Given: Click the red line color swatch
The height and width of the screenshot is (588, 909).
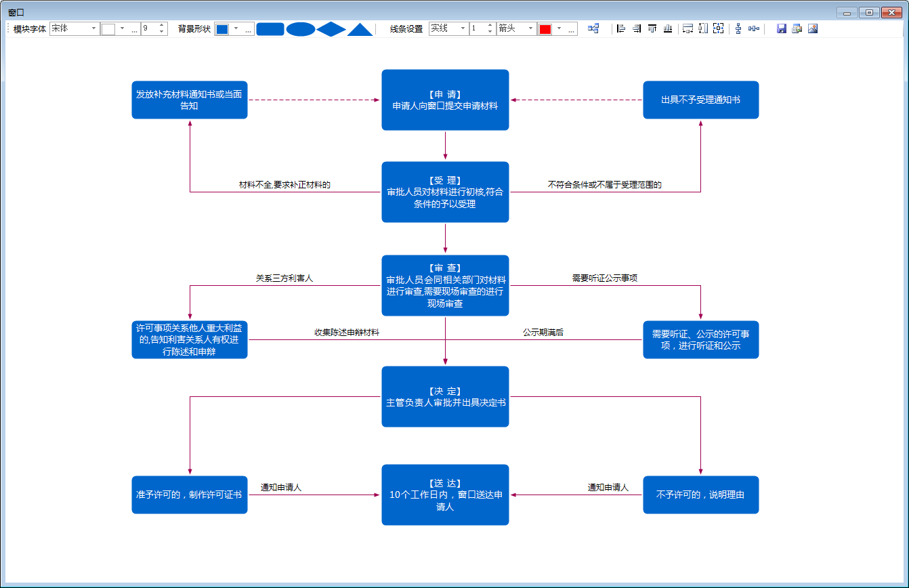Looking at the screenshot, I should (x=545, y=29).
